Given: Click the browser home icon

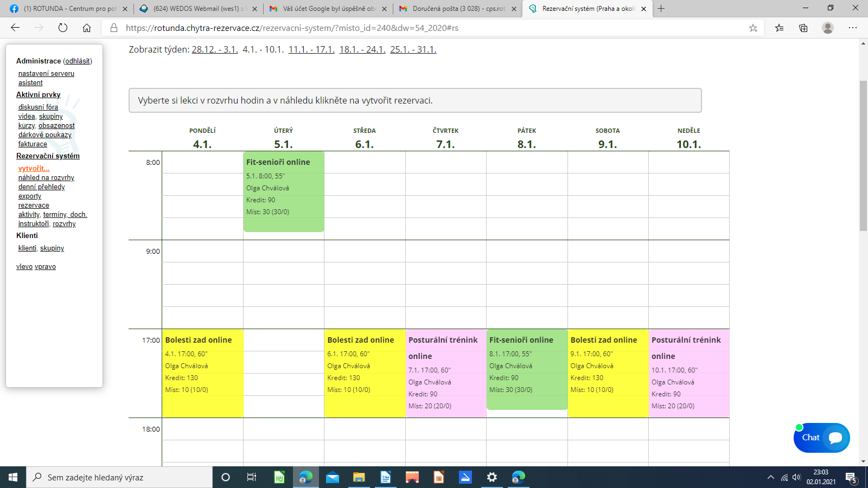Looking at the screenshot, I should coord(87,28).
